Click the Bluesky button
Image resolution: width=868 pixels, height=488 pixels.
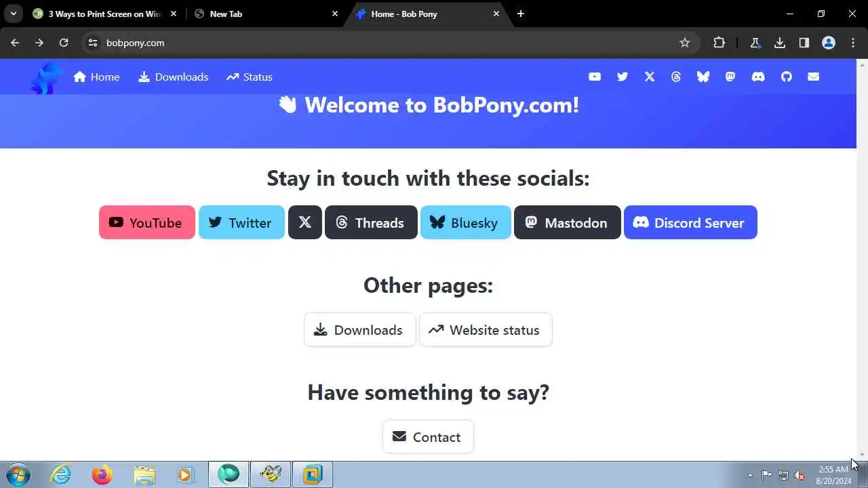466,222
